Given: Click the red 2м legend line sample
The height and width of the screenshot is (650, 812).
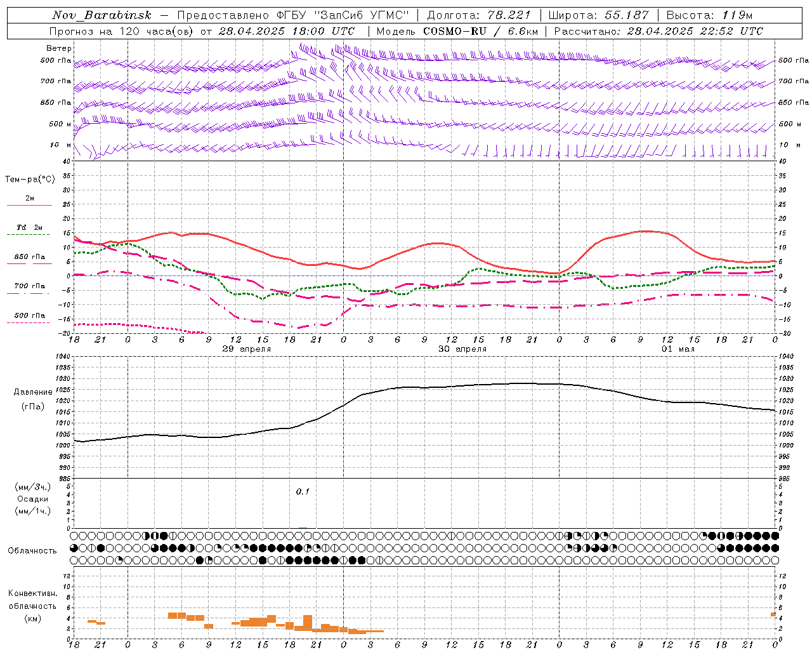Looking at the screenshot, I should (29, 205).
